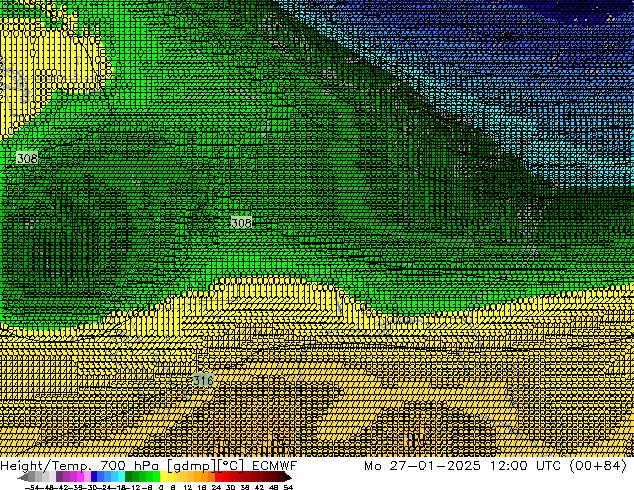Pick the bright magenta swatch in the legend
This screenshot has height=490, width=634.
click(80, 477)
